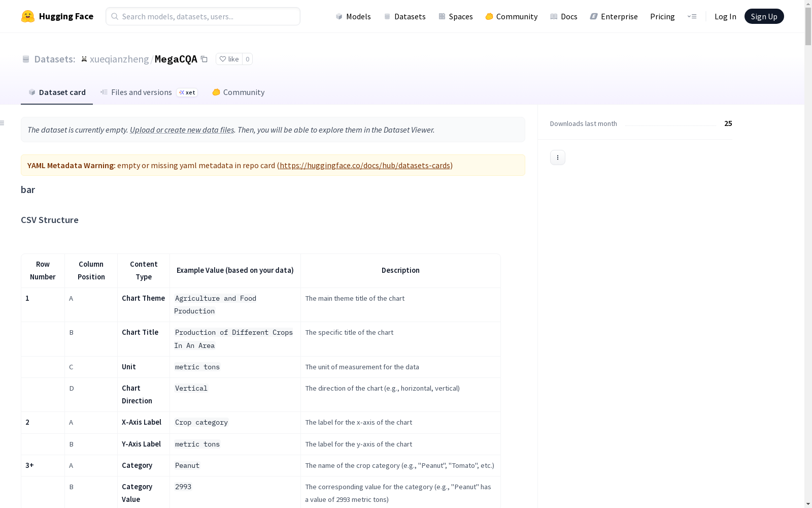The width and height of the screenshot is (812, 508).
Task: Expand the navigation more-menu dropdown
Action: (x=692, y=16)
